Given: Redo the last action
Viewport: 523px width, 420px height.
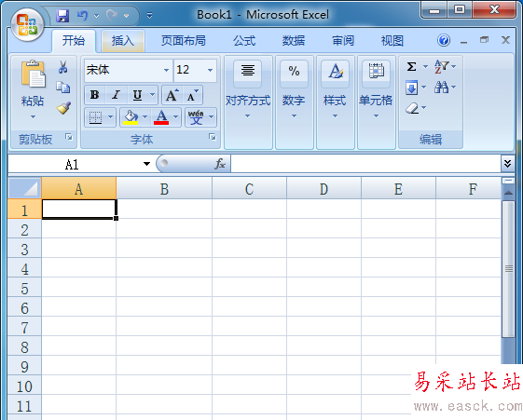Looking at the screenshot, I should click(112, 15).
